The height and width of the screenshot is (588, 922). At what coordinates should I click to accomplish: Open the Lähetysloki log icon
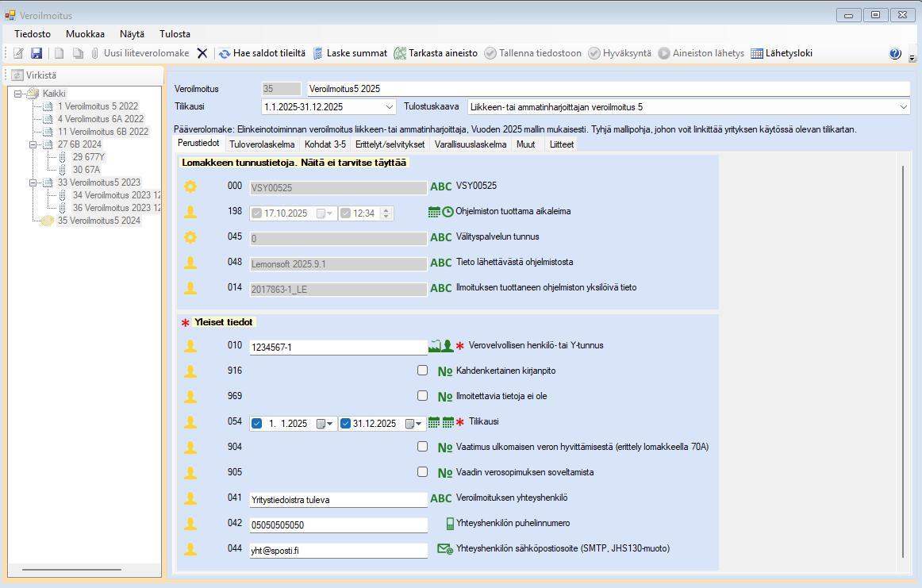click(x=757, y=53)
